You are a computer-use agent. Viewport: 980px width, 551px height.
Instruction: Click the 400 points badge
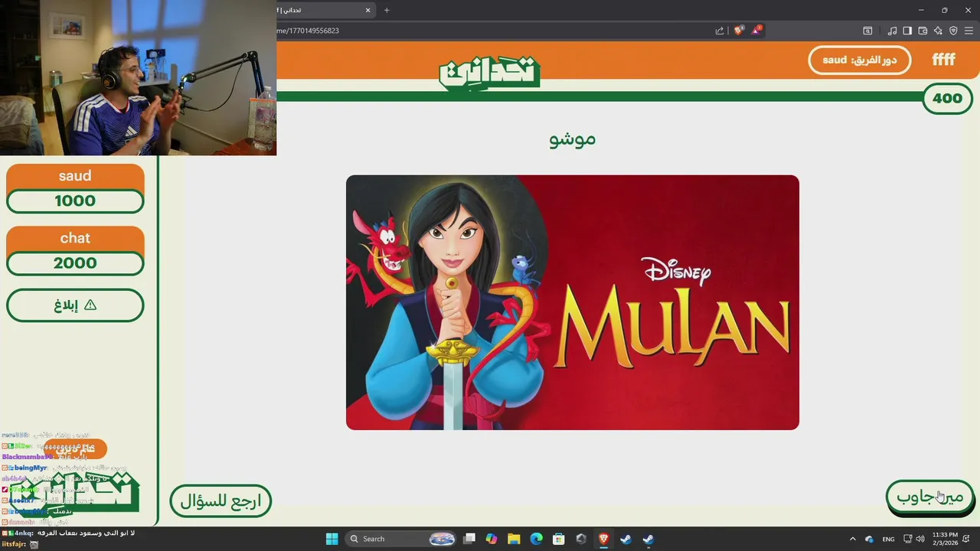coord(947,99)
